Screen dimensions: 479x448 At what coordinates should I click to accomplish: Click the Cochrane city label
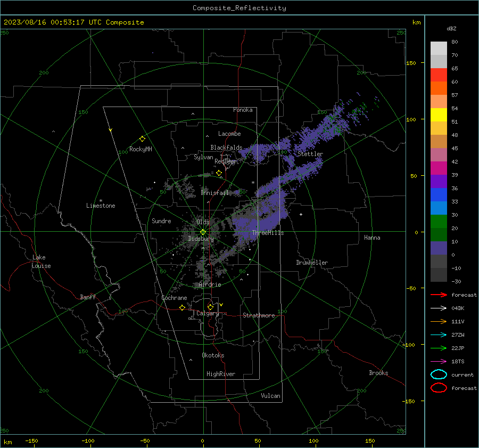click(174, 298)
